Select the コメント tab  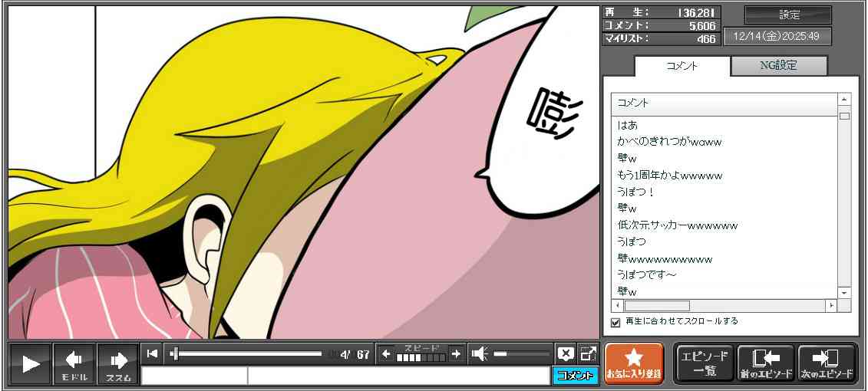[x=682, y=66]
